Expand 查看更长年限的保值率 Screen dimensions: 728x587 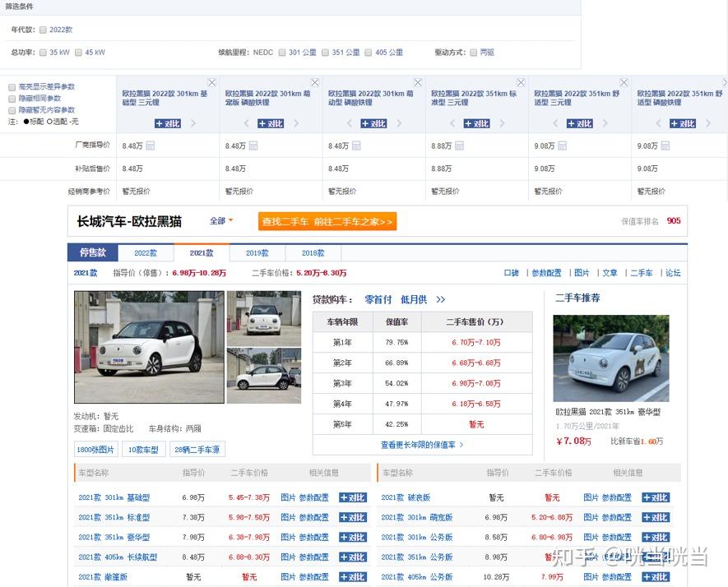coord(422,445)
